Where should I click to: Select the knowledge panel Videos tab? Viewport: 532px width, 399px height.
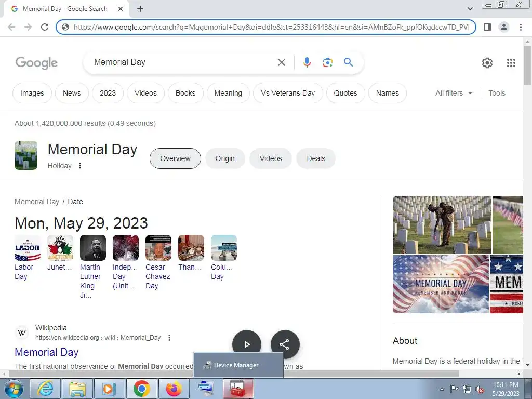click(x=270, y=158)
